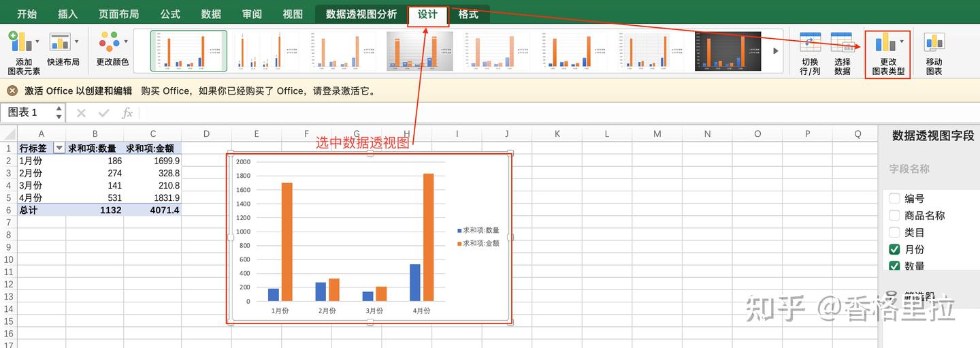Check the 编号 field checkbox

[895, 199]
